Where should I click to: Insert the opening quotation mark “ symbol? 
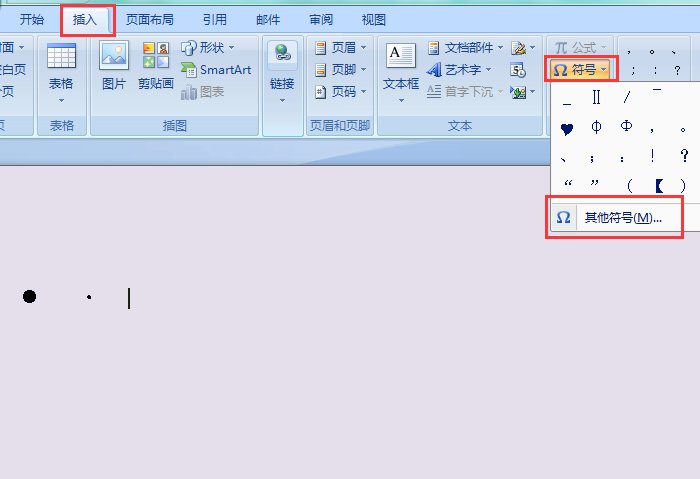click(568, 183)
